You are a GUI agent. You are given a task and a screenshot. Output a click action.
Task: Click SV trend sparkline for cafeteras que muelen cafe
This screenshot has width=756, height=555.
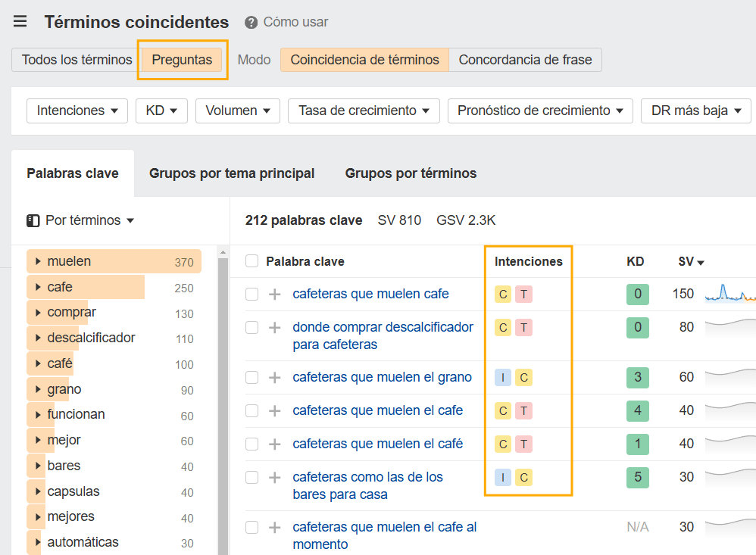[729, 294]
